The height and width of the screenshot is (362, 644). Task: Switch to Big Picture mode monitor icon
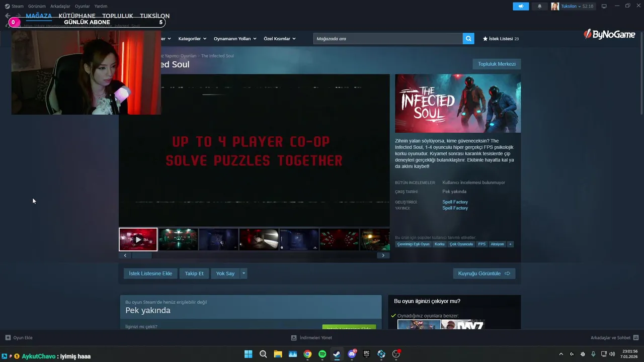click(604, 6)
